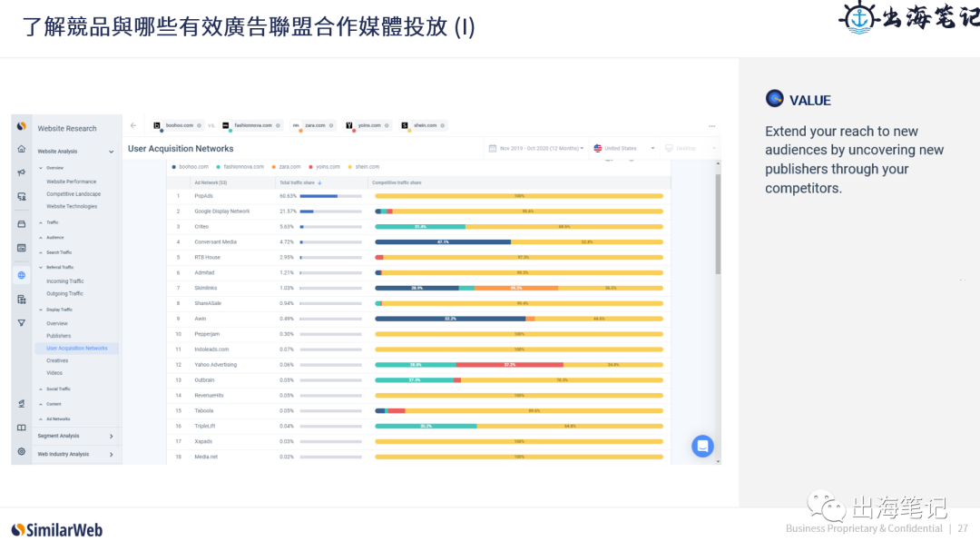Select the funnel filter icon in left rail
The height and width of the screenshot is (551, 980).
coord(21,323)
